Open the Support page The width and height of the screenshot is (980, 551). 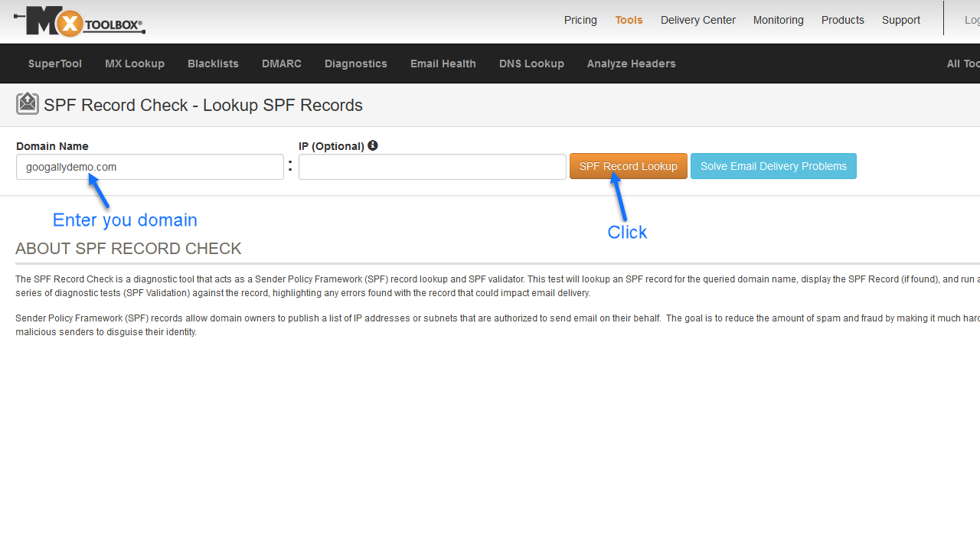pyautogui.click(x=900, y=20)
